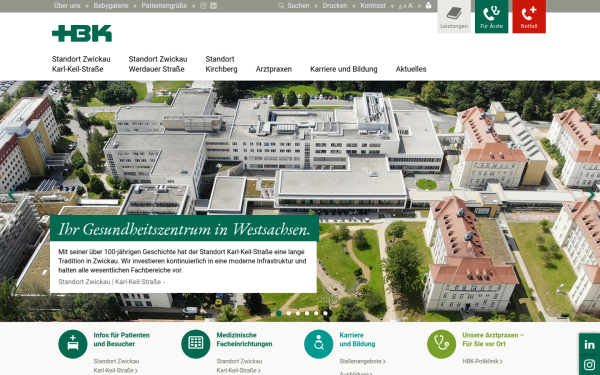Click the HBK logo

point(82,33)
